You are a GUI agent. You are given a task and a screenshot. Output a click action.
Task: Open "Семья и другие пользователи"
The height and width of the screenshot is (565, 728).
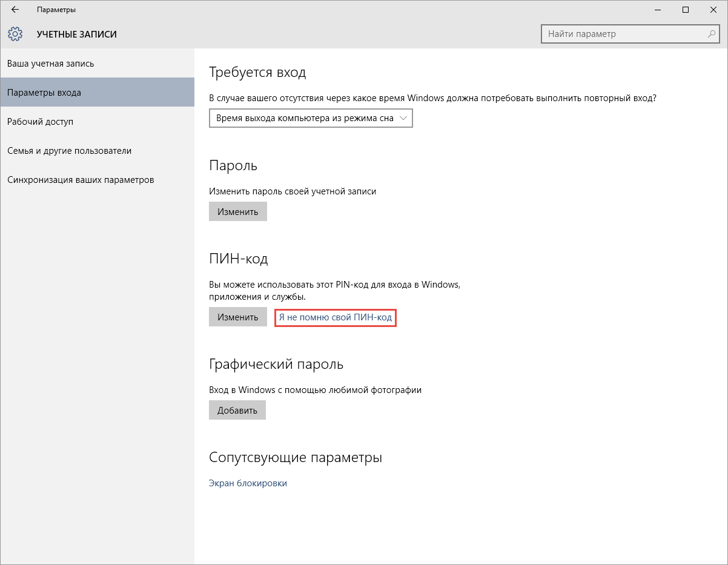pyautogui.click(x=97, y=151)
